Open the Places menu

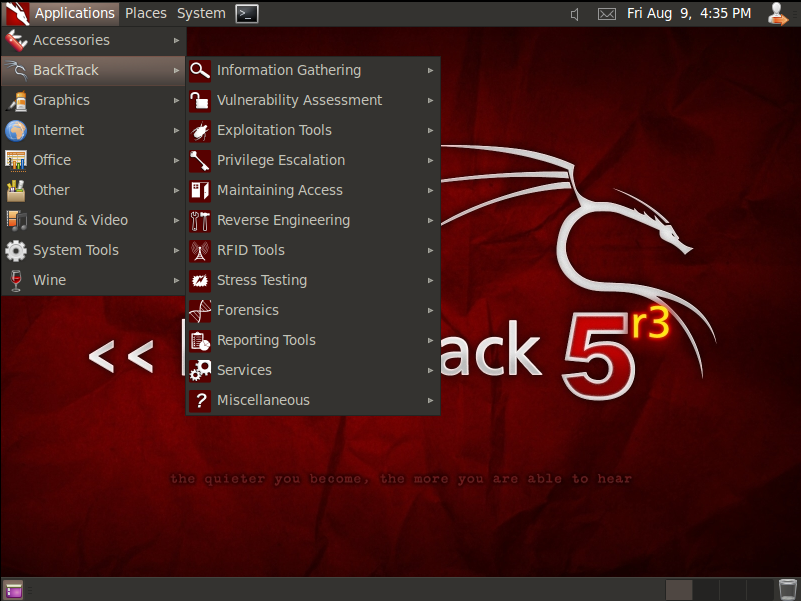[146, 14]
